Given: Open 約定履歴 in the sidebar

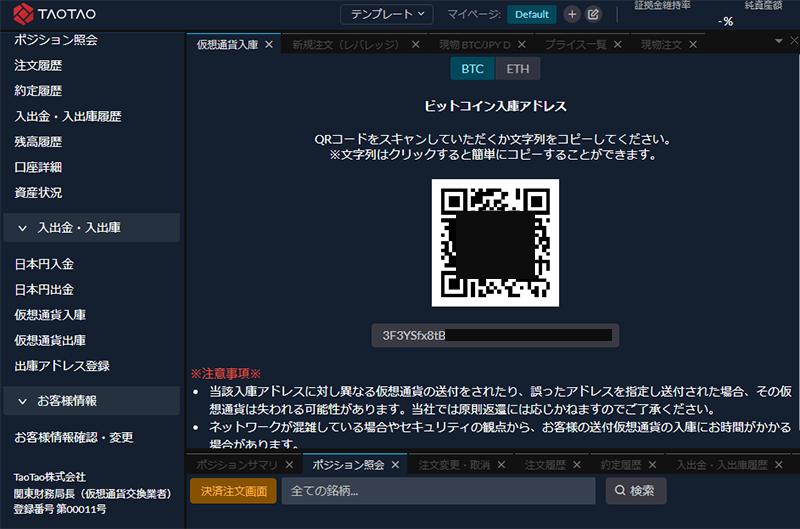Looking at the screenshot, I should coord(38,91).
